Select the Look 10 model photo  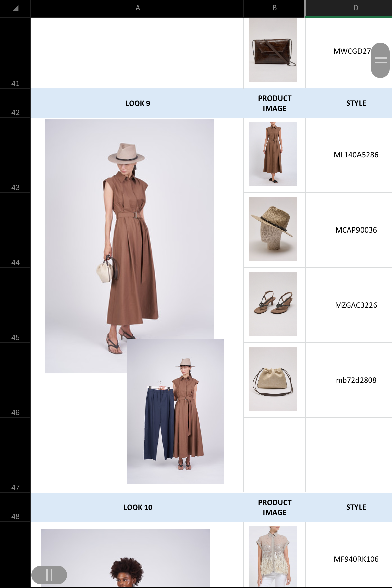(125, 558)
